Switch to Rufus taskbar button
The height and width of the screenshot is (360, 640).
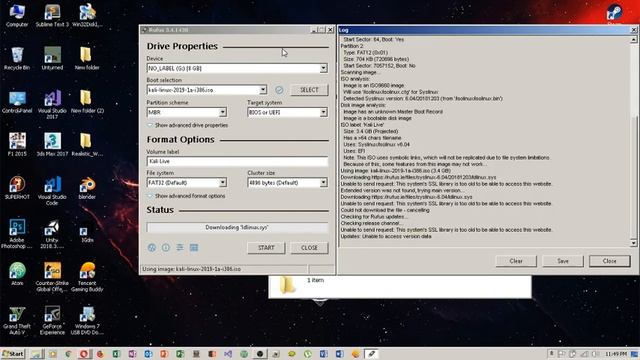371,354
